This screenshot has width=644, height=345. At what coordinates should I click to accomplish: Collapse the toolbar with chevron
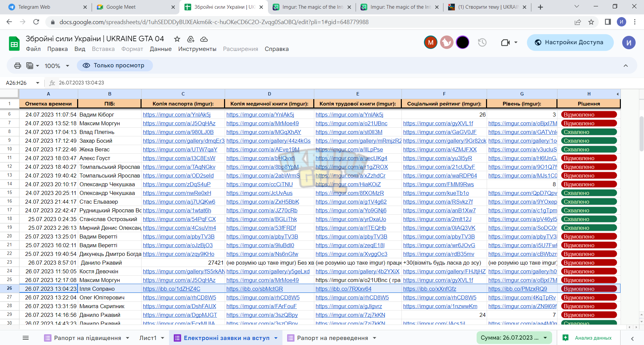pos(626,66)
